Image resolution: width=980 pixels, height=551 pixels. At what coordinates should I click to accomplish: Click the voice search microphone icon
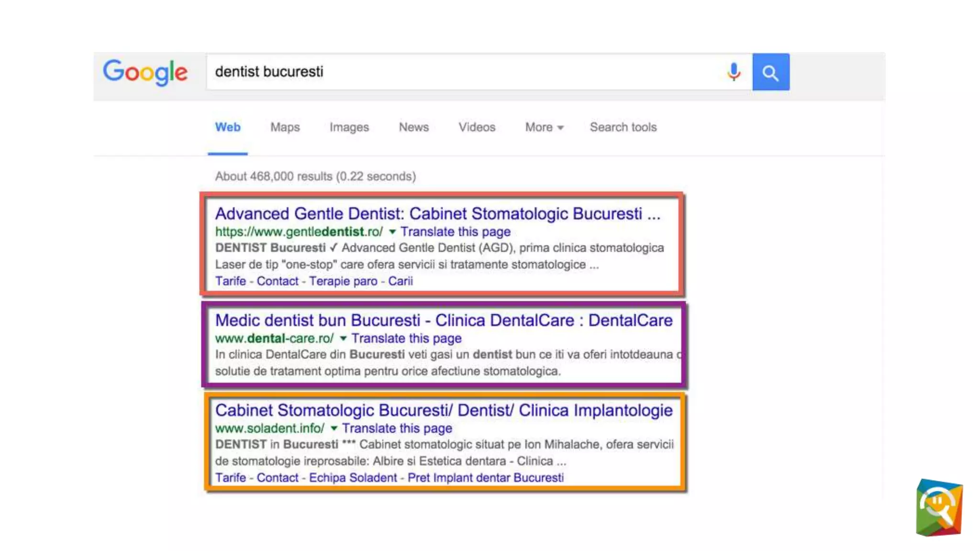coord(734,72)
